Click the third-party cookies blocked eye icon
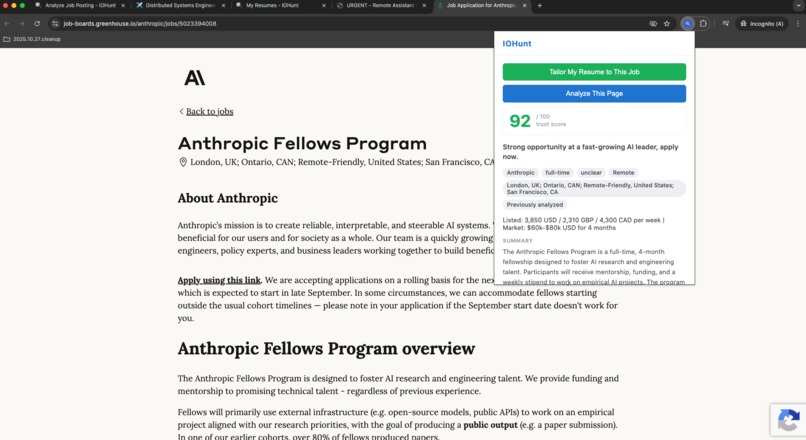 [x=653, y=24]
